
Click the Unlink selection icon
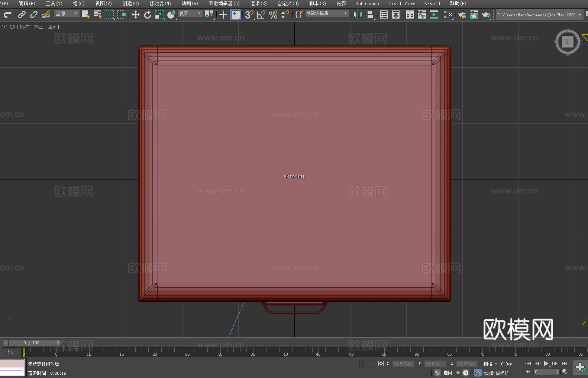34,14
